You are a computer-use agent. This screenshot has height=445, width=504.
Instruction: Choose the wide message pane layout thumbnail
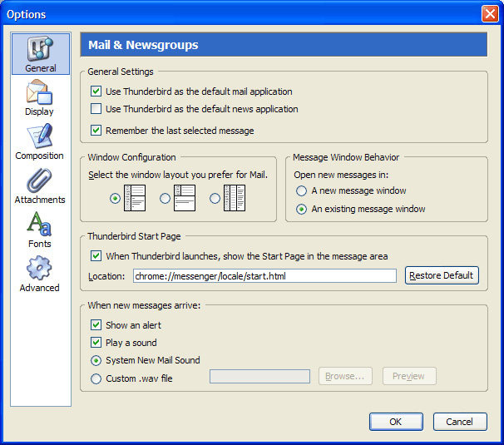click(185, 198)
